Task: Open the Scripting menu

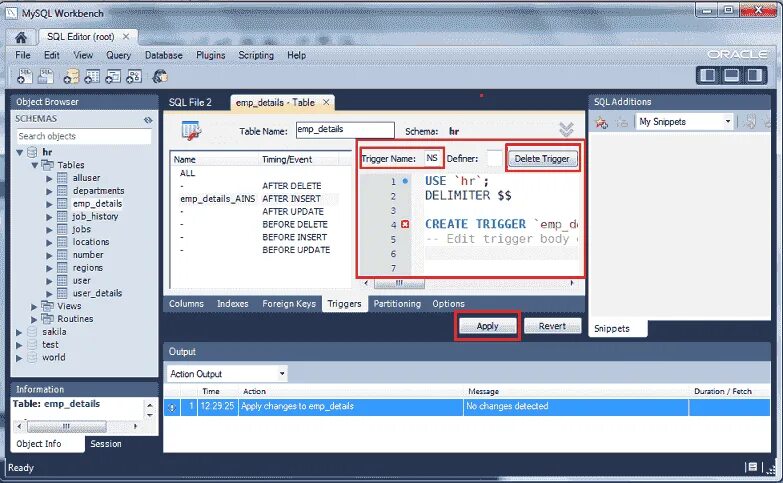Action: pyautogui.click(x=256, y=55)
